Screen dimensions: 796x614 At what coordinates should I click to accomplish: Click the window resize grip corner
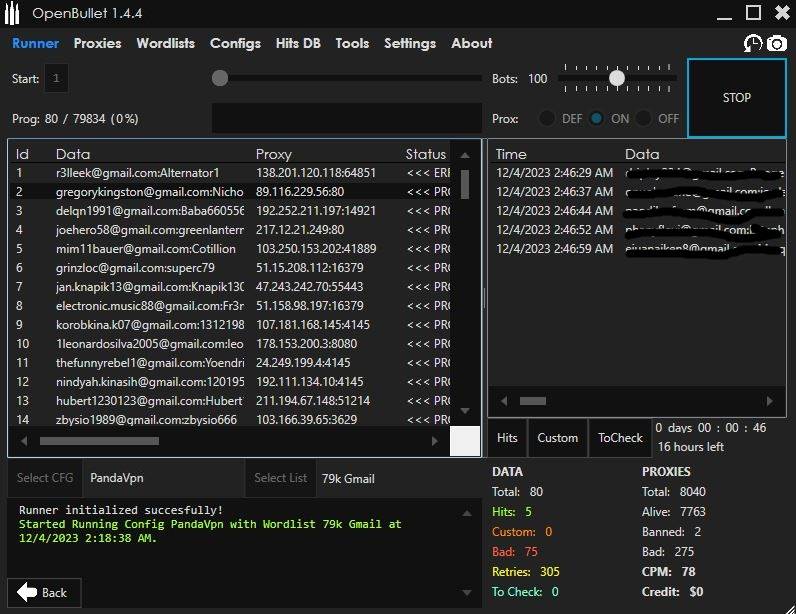pos(789,607)
